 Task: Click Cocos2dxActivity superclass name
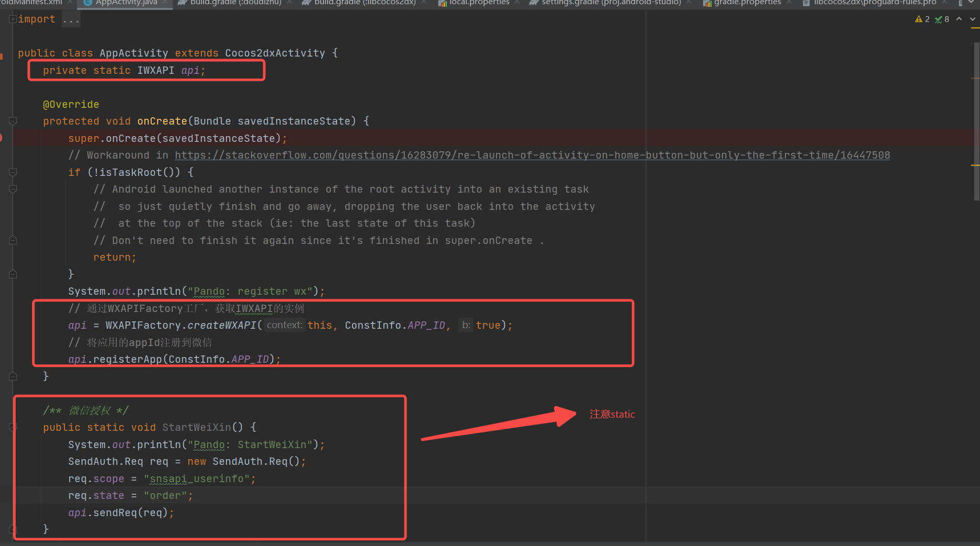coord(275,53)
